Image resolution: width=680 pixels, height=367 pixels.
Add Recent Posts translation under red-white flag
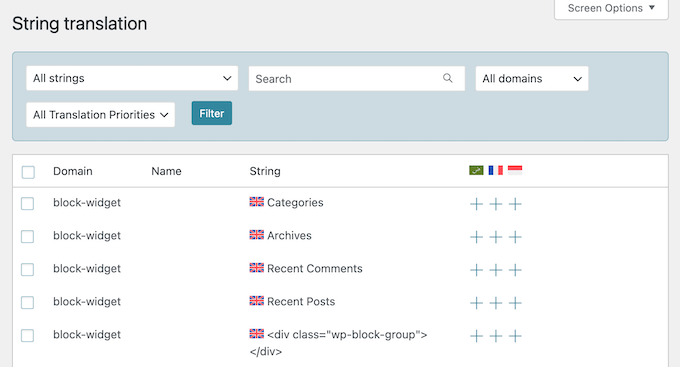[x=515, y=303]
